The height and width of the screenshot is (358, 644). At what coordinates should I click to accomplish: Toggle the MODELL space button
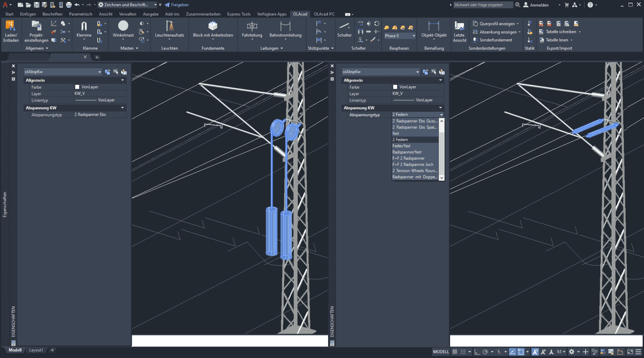click(x=441, y=352)
